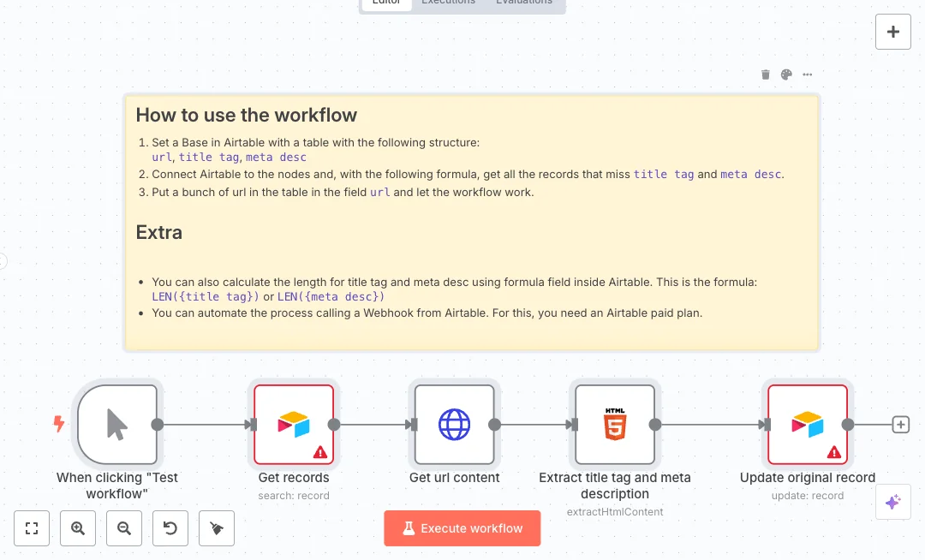This screenshot has width=925, height=560.
Task: Select the "Update original record" Airtable node
Action: point(807,424)
